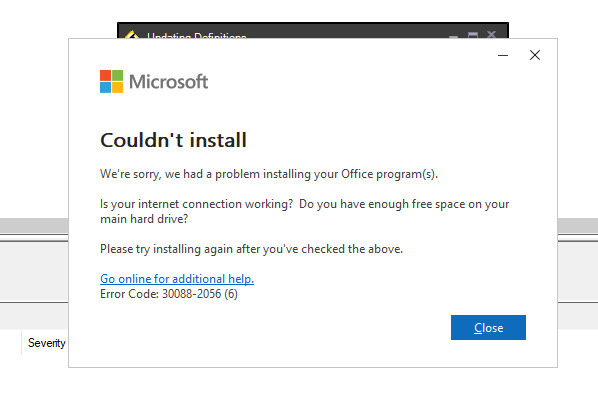Click the internet connection question paragraph
This screenshot has width=598, height=417.
(x=304, y=211)
